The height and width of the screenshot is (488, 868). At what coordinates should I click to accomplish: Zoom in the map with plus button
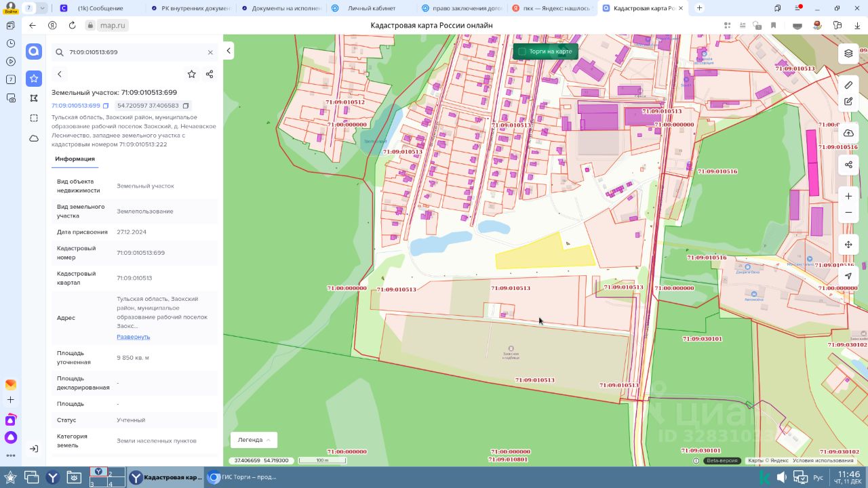(848, 197)
